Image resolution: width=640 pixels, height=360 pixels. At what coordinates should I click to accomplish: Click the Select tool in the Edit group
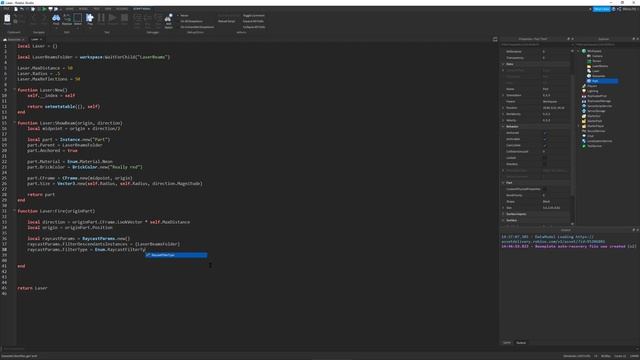(78, 18)
